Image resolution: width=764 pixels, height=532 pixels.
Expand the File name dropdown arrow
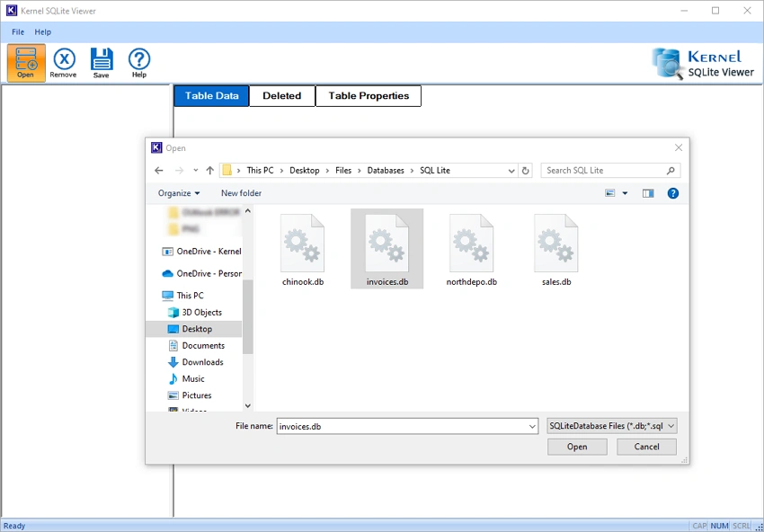pos(533,427)
